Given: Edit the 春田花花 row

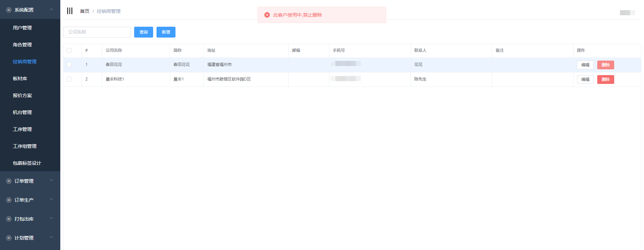Looking at the screenshot, I should pos(585,65).
